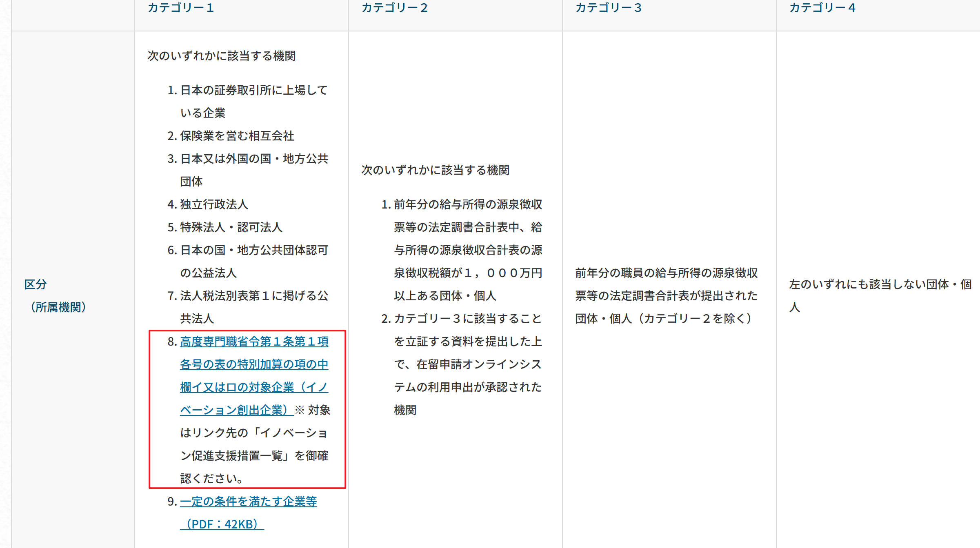Click list item 日本又は外国の国・地方公共団体

254,159
